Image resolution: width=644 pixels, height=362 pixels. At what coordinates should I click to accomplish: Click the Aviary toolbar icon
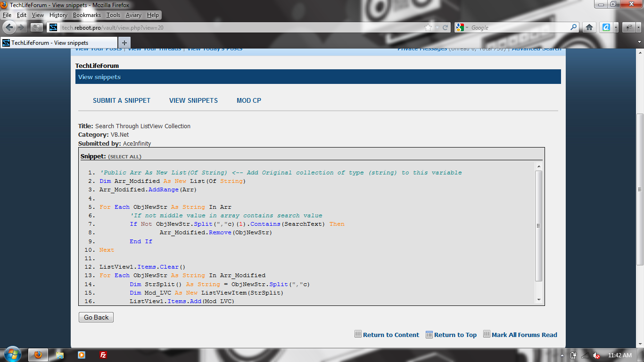point(607,27)
